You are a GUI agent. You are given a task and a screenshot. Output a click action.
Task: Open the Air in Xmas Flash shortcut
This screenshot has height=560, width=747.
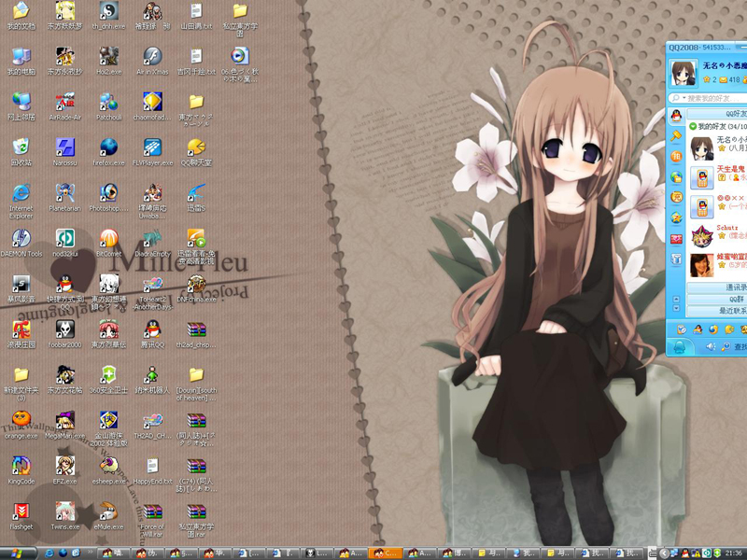click(152, 62)
